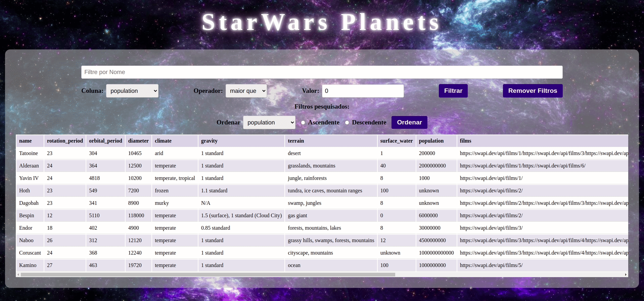Click the 'Naboo' name cell
644x301 pixels.
(x=30, y=240)
